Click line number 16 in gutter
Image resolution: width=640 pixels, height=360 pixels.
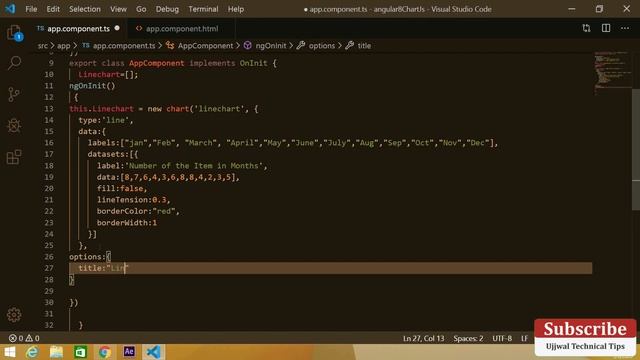(x=49, y=143)
